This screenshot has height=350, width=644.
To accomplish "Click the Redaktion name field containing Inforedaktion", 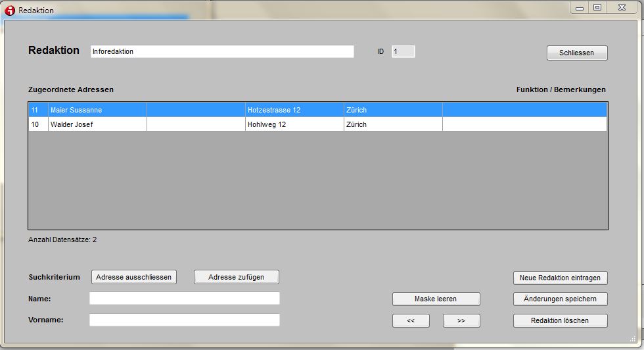I will pos(221,51).
